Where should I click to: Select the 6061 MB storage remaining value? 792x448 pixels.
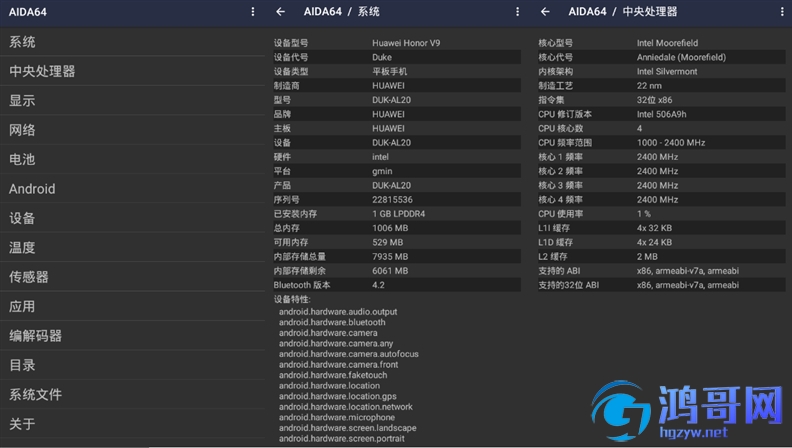coord(390,271)
